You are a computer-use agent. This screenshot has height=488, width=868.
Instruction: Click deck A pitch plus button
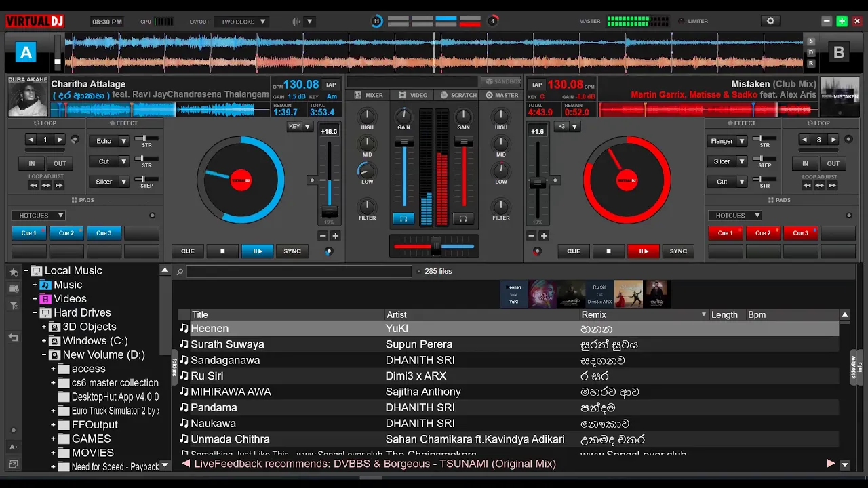click(x=335, y=236)
